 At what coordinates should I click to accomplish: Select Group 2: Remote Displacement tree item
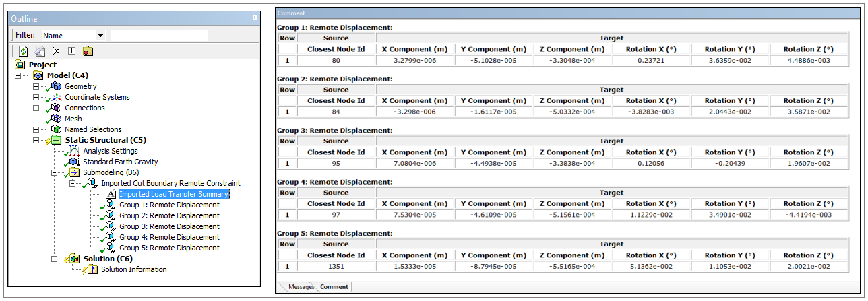point(170,215)
